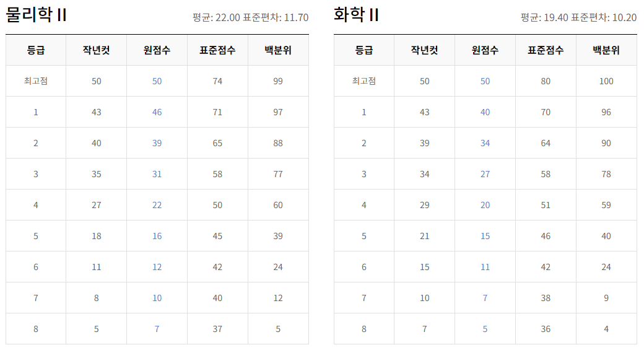This screenshot has height=350, width=644.
Task: Select 물리학 II grade 2 standard score 65
Action: tap(218, 143)
